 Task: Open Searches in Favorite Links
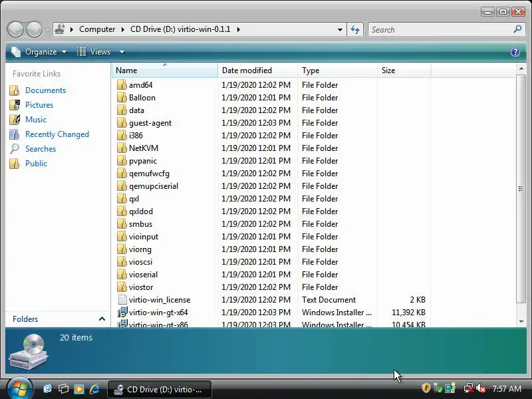coord(41,148)
